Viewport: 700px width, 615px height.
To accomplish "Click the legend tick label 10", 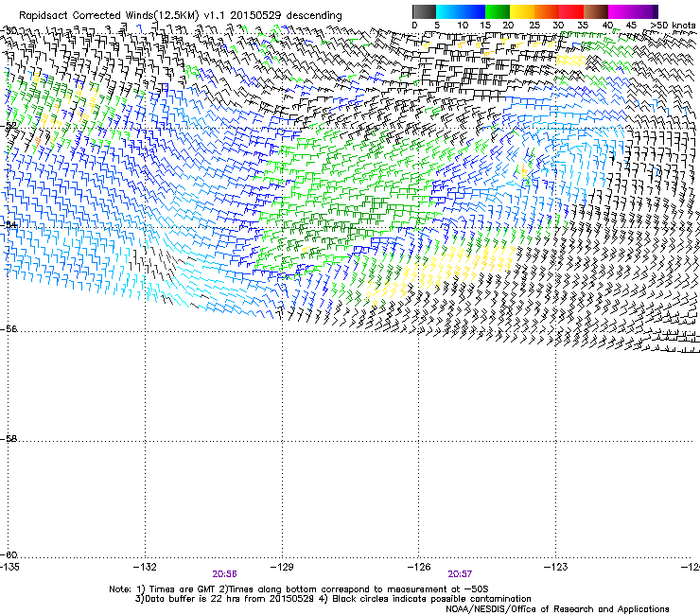I will (x=463, y=26).
